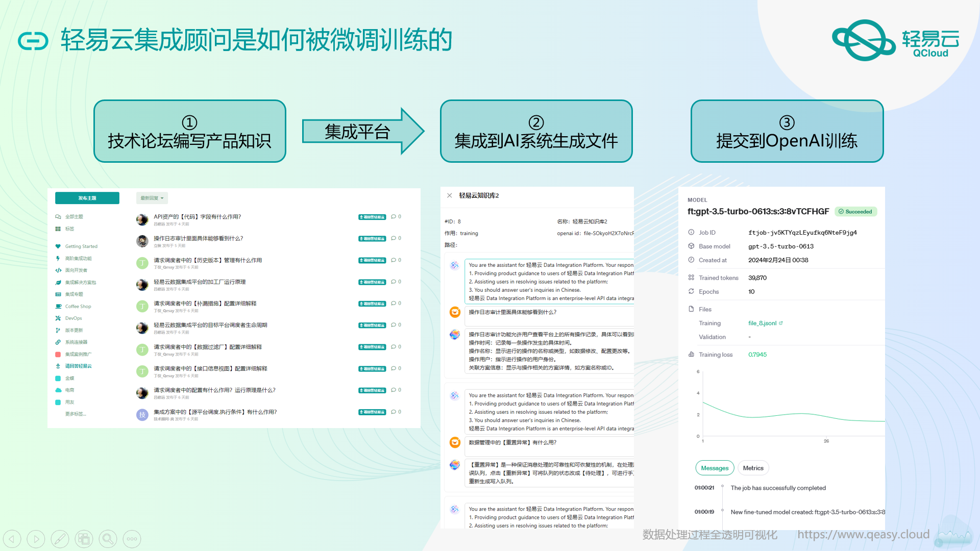Viewport: 980px width, 551px height.
Task: Click Trained tokens value 39,870
Action: [x=757, y=278]
